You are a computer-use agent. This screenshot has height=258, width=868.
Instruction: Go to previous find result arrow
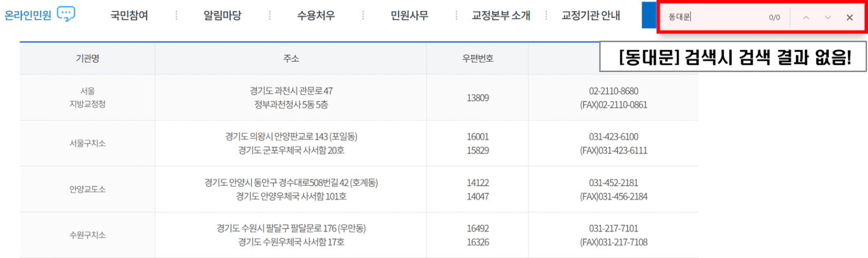pyautogui.click(x=806, y=18)
